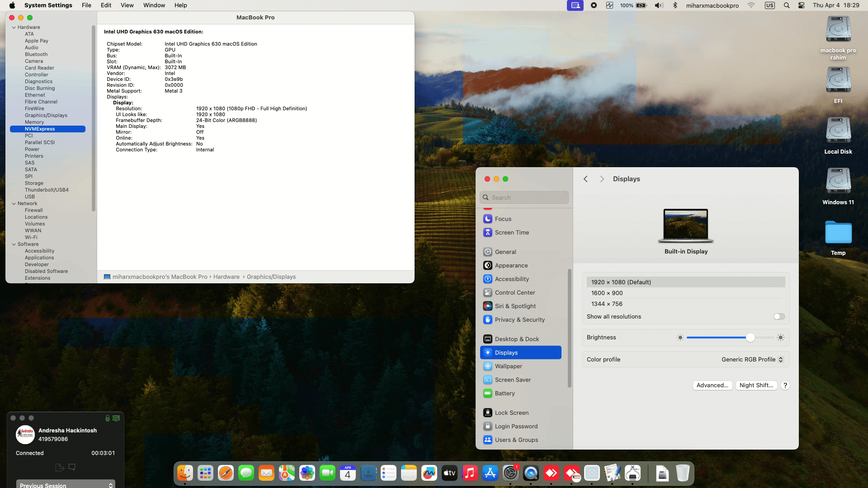Collapse the Network tree section
The image size is (868, 488).
pyautogui.click(x=14, y=203)
